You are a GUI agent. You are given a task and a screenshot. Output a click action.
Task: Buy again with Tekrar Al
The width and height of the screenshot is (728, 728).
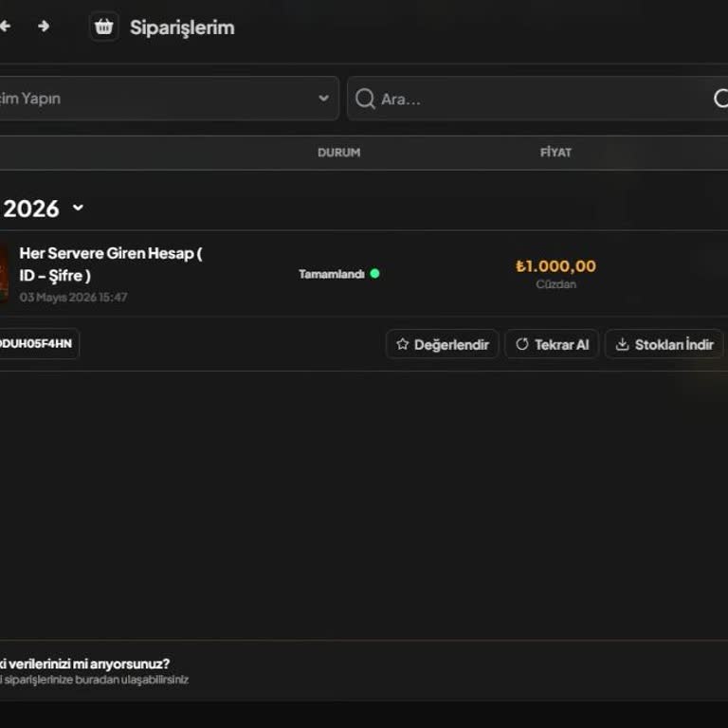552,344
